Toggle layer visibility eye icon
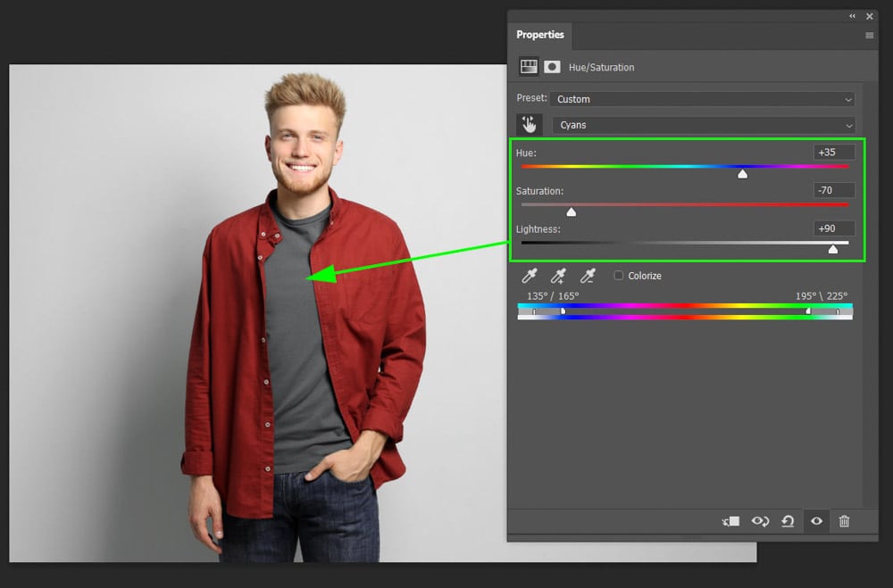 (816, 521)
